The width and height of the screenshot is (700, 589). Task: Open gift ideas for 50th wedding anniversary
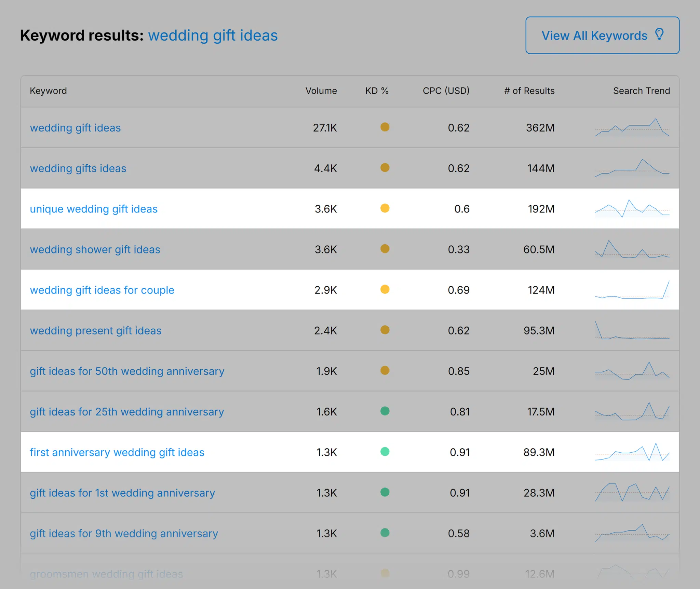127,371
